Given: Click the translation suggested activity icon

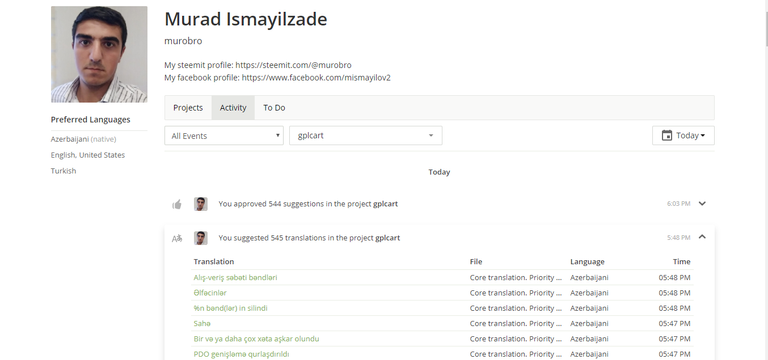Looking at the screenshot, I should (177, 239).
